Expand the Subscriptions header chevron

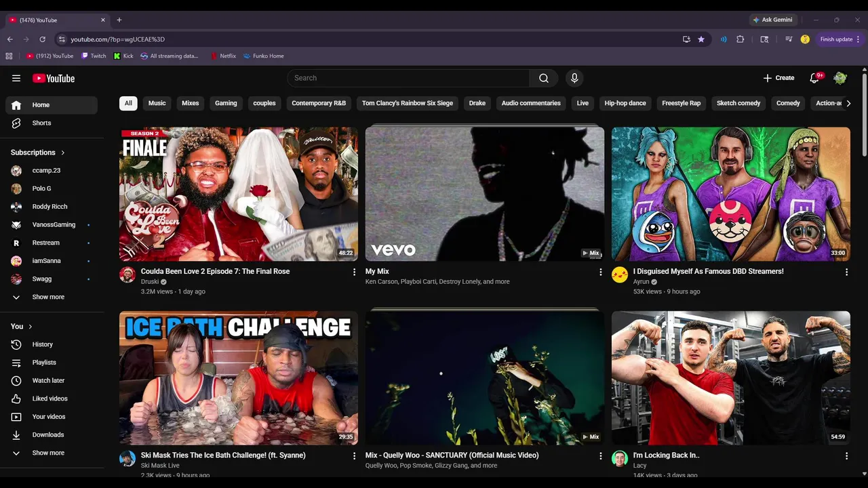(x=63, y=152)
